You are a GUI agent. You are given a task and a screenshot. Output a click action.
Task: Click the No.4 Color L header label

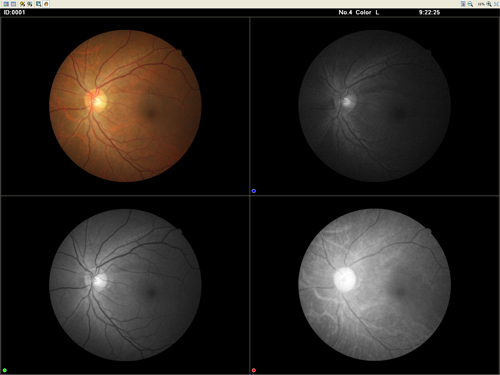tap(359, 12)
